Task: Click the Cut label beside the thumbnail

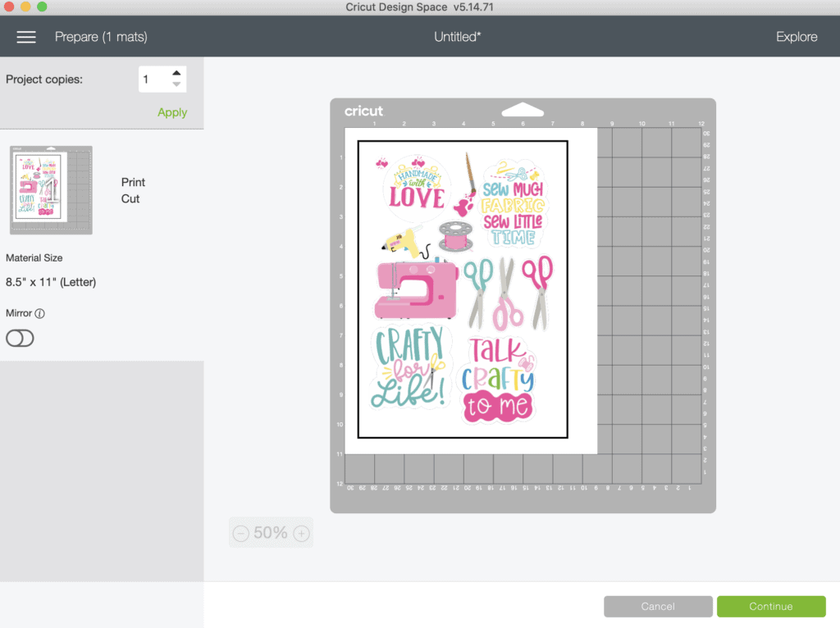Action: coord(130,198)
